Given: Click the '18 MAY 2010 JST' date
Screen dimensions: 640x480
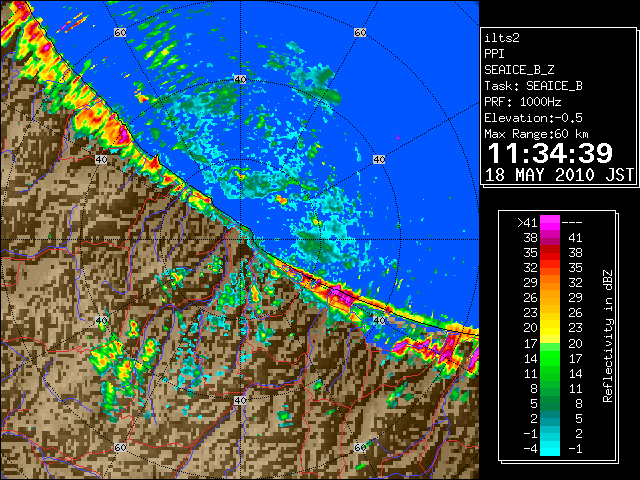Looking at the screenshot, I should 559,175.
